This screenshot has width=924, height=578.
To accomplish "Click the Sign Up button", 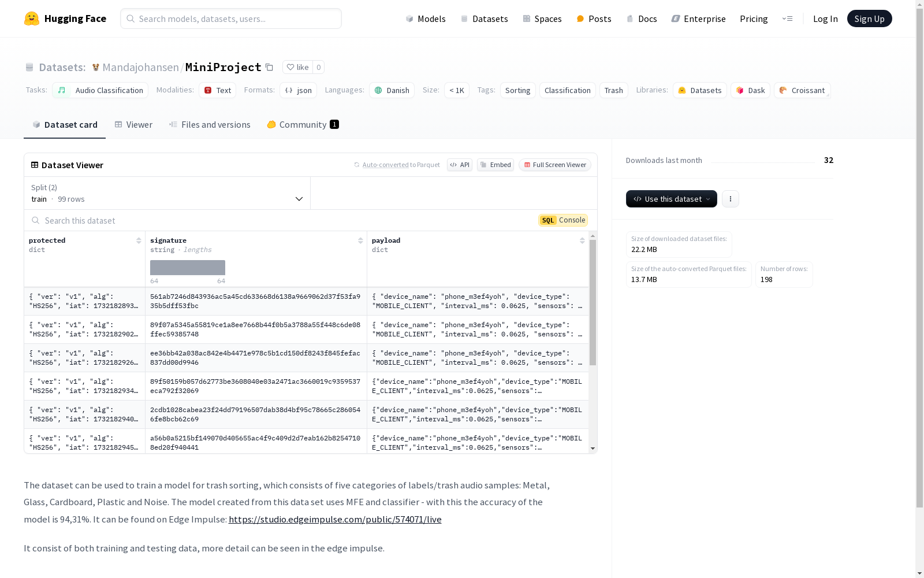I will [869, 18].
